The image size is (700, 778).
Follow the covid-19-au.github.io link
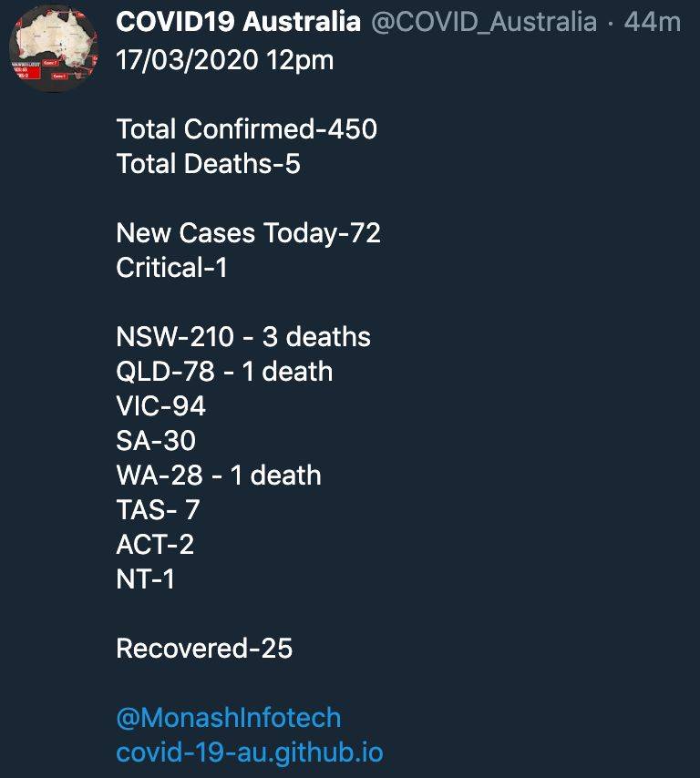tap(250, 752)
